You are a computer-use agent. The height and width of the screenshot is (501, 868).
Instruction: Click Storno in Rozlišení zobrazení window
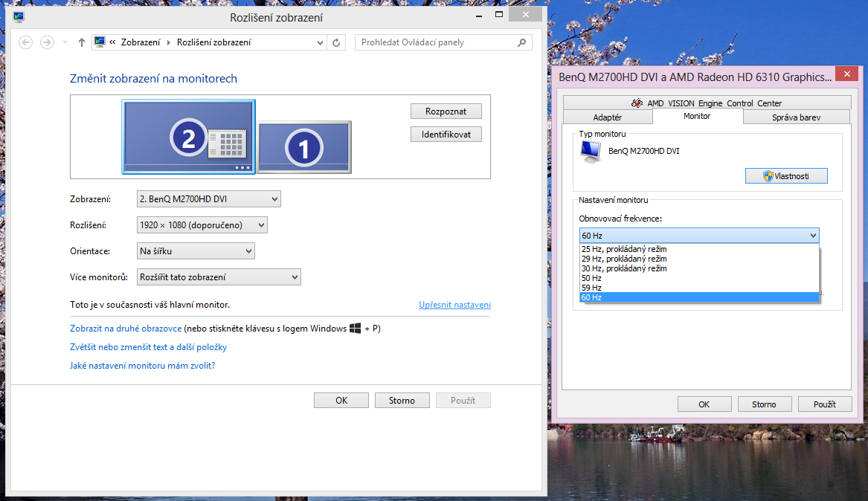coord(402,401)
